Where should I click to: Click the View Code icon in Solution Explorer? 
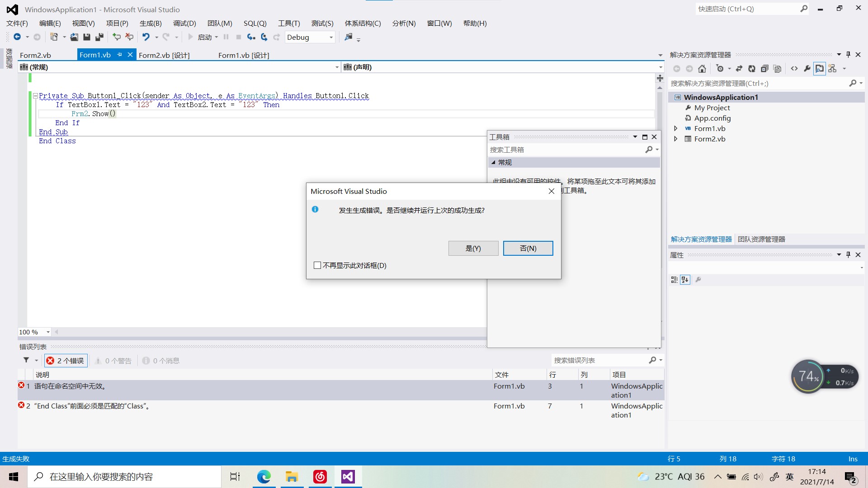(794, 69)
